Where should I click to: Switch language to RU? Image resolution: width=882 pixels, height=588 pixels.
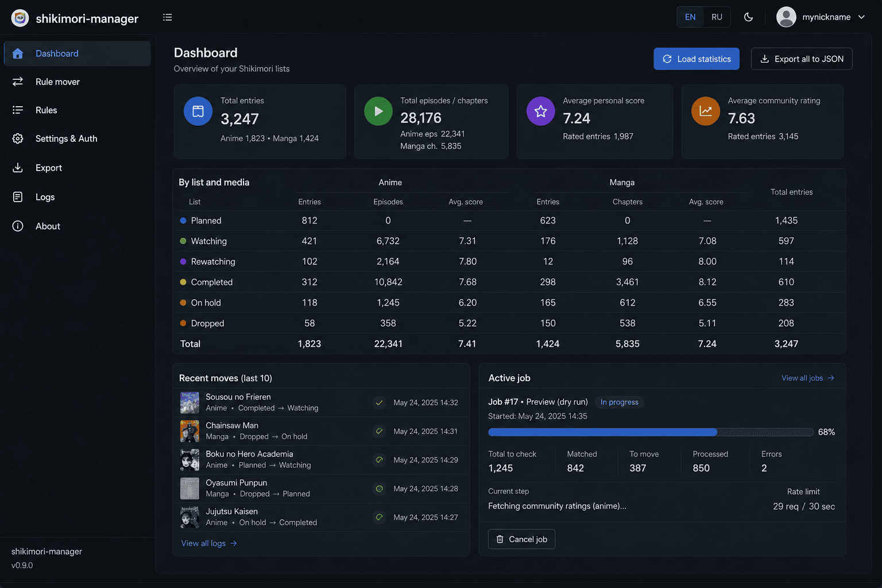[x=717, y=17]
